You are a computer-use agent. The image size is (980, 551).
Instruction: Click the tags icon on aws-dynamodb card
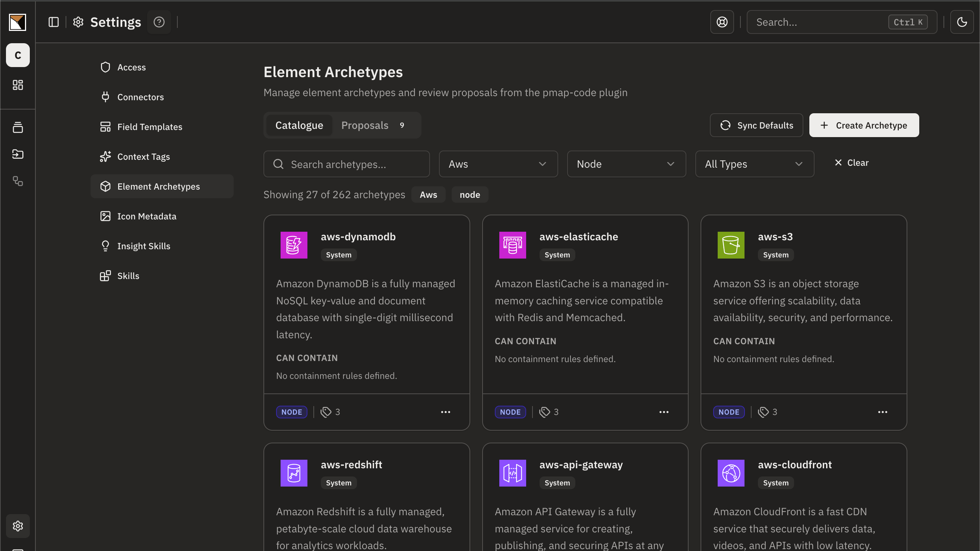(326, 412)
